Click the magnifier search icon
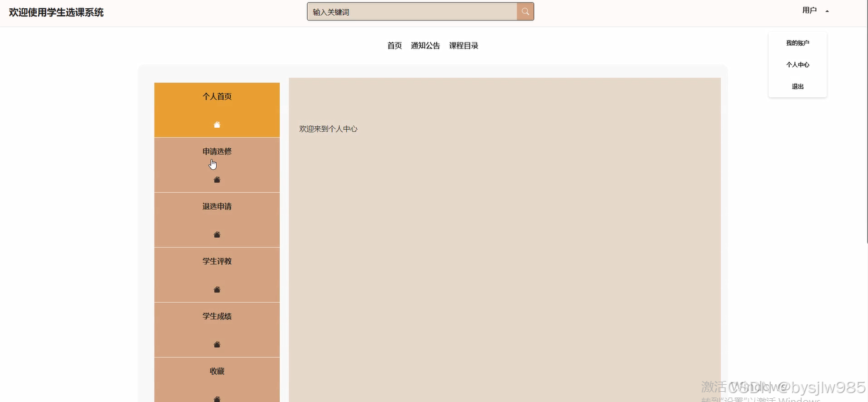Screen dimensions: 868x402 click(525, 11)
